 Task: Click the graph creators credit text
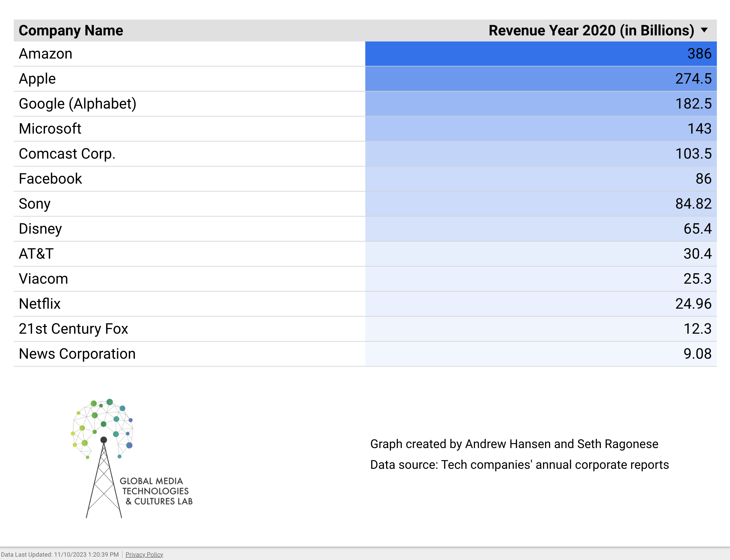tap(514, 444)
